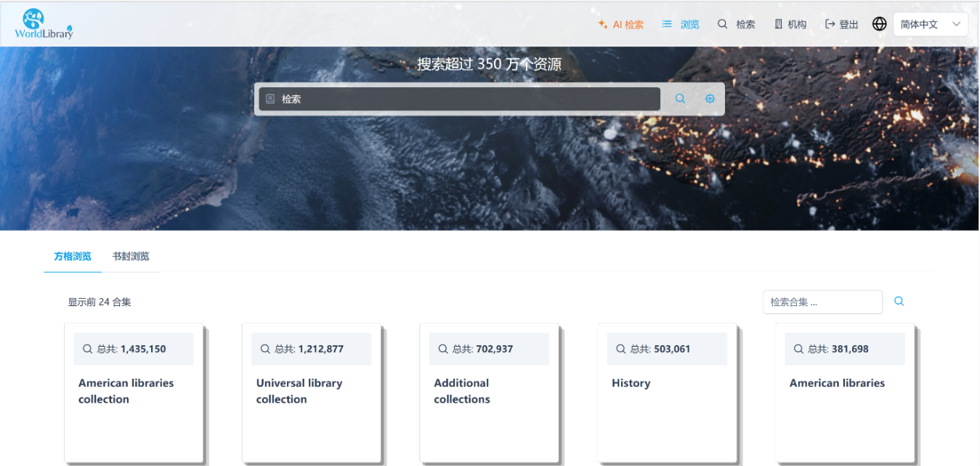This screenshot has width=980, height=466.
Task: Click 总共: 503,061 count box
Action: click(x=667, y=349)
